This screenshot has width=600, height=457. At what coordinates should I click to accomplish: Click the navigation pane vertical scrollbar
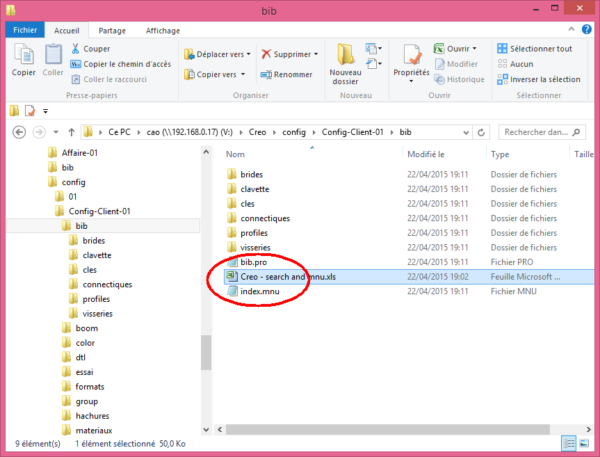(206, 352)
